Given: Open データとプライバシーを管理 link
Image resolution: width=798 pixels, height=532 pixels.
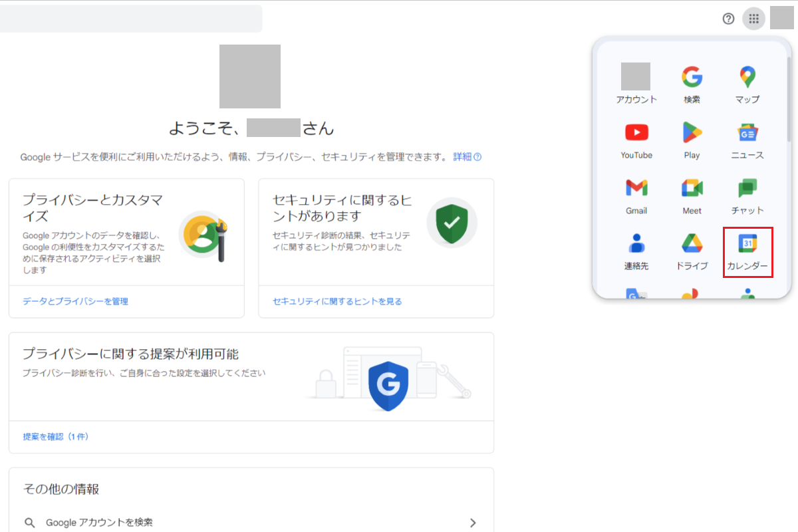Looking at the screenshot, I should 75,301.
